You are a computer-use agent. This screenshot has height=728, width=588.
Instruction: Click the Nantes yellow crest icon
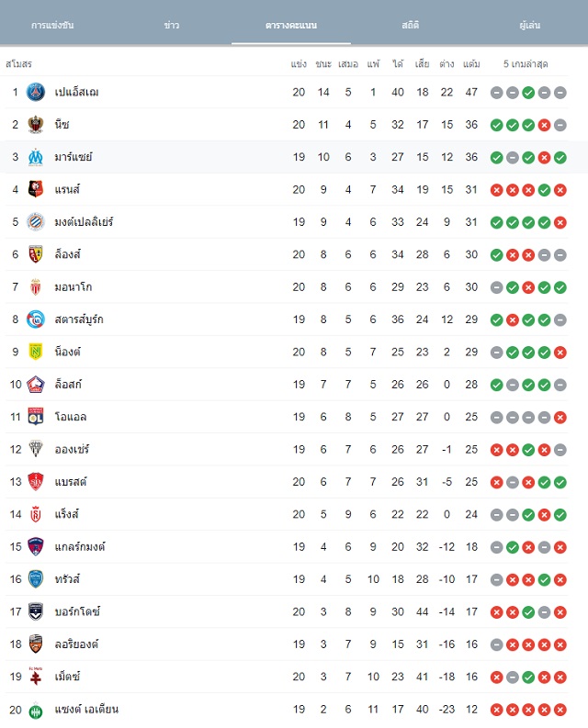(36, 352)
